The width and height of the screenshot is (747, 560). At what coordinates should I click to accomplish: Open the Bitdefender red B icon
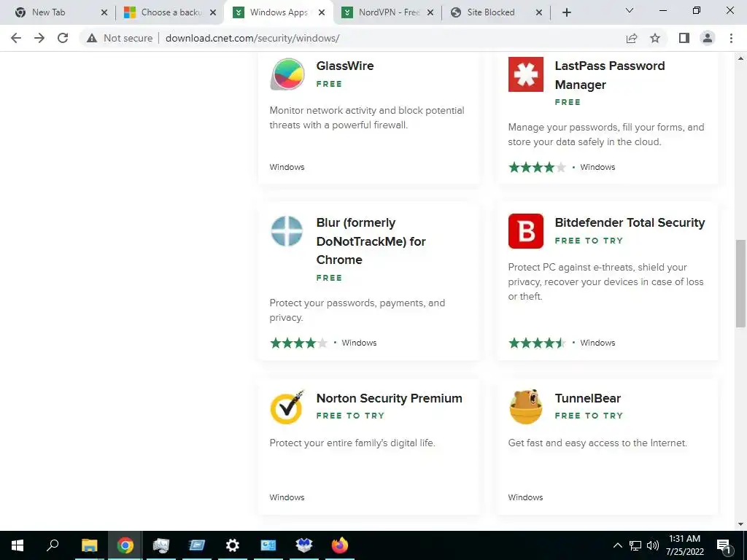pos(525,231)
